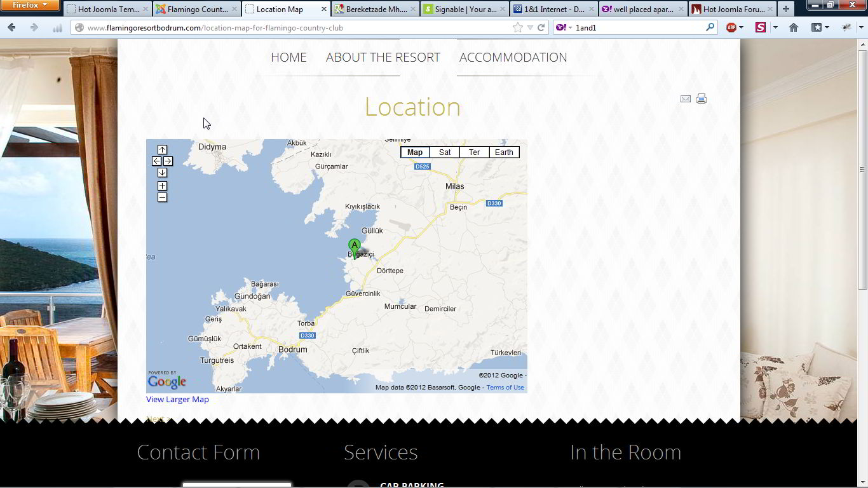Reload the current page
The image size is (868, 488).
pyautogui.click(x=541, y=27)
